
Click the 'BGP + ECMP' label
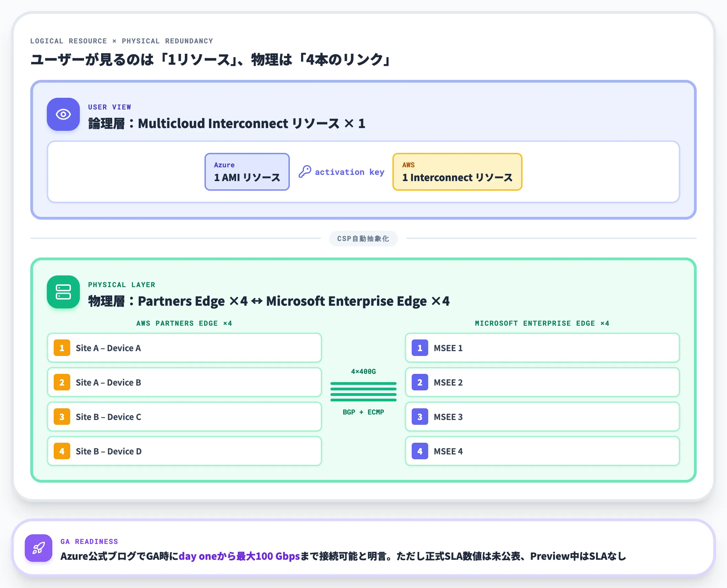coord(363,412)
